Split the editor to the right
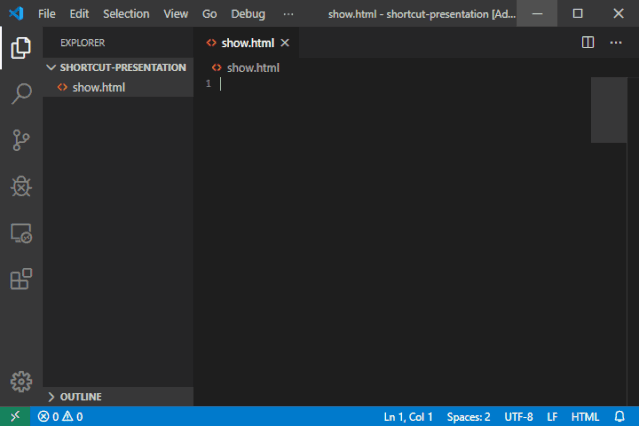The width and height of the screenshot is (639, 426). 588,42
